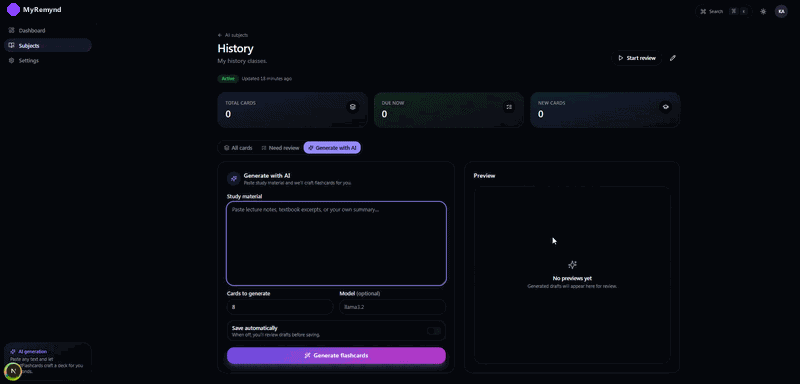Select the Generate with AI tab

[x=332, y=148]
